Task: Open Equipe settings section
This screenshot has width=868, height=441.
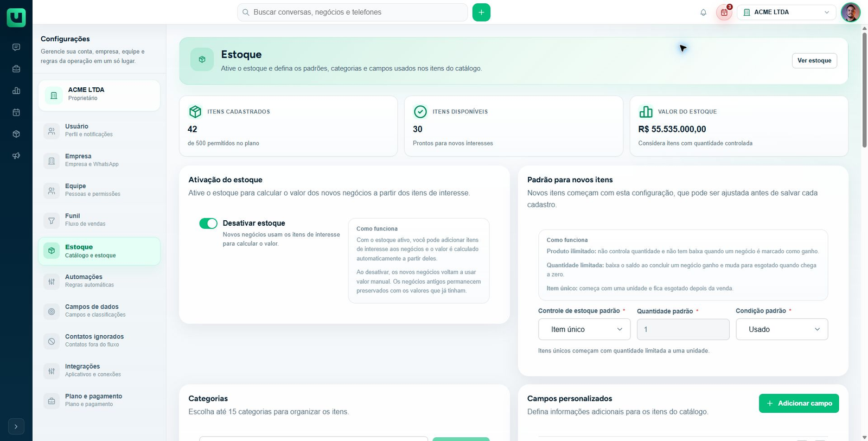Action: tap(99, 190)
